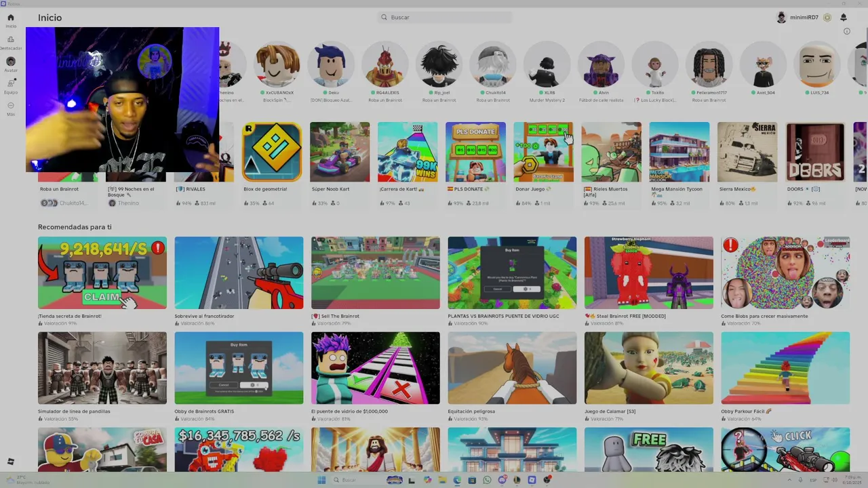Image resolution: width=868 pixels, height=488 pixels.
Task: Open the Equipo icon in sidebar
Action: point(10,83)
